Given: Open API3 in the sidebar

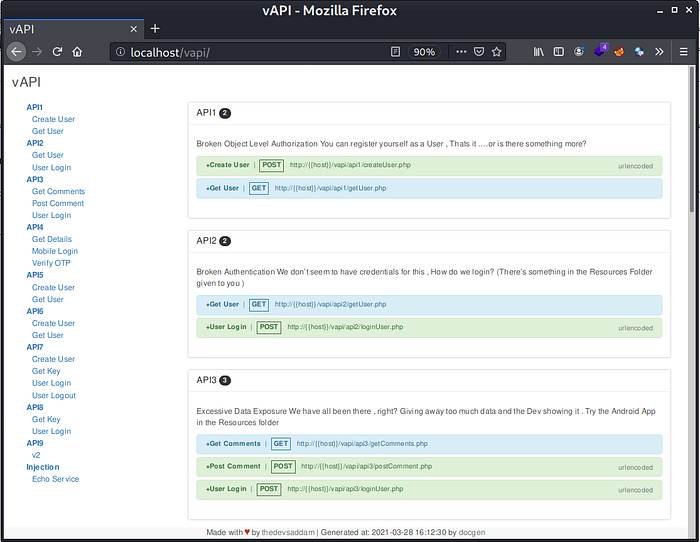Looking at the screenshot, I should coord(35,179).
